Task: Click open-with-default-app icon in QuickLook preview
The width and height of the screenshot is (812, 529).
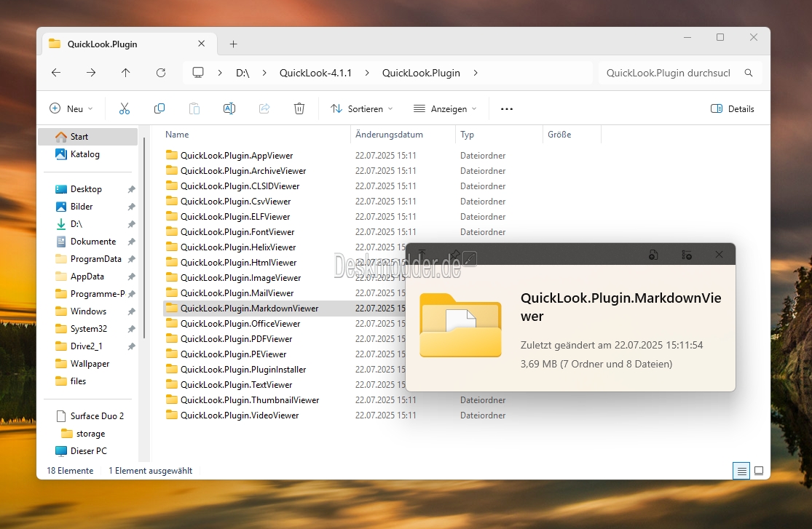Action: pyautogui.click(x=653, y=255)
